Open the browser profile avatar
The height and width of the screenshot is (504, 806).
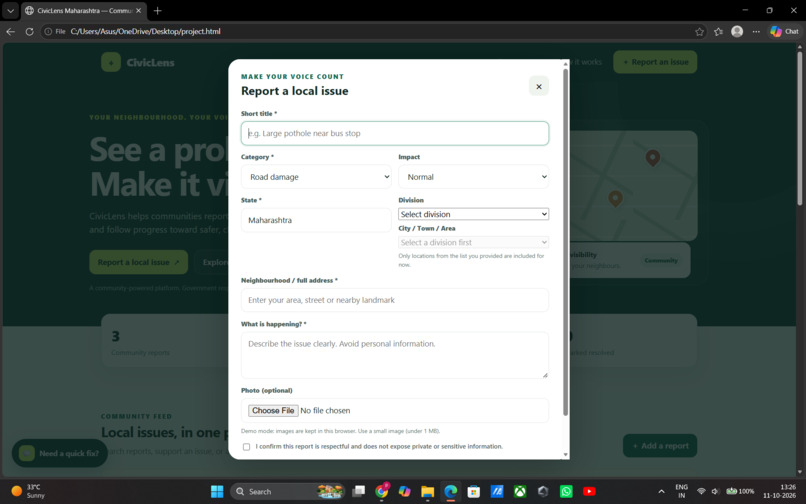(737, 31)
